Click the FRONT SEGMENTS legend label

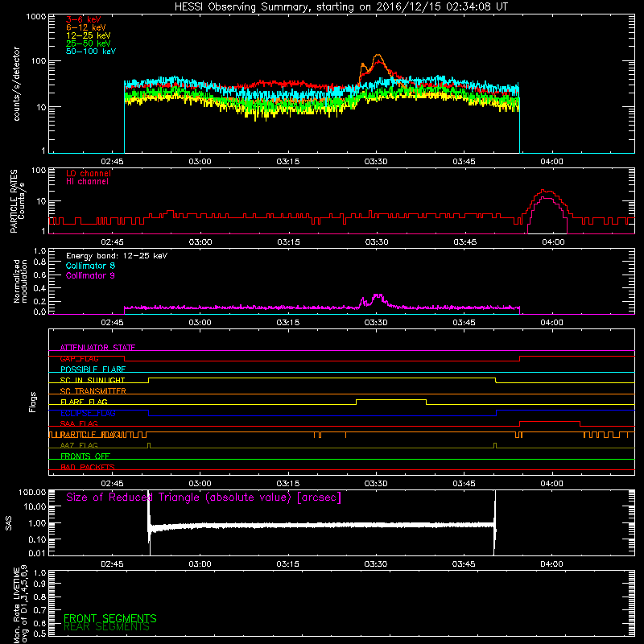(110, 618)
